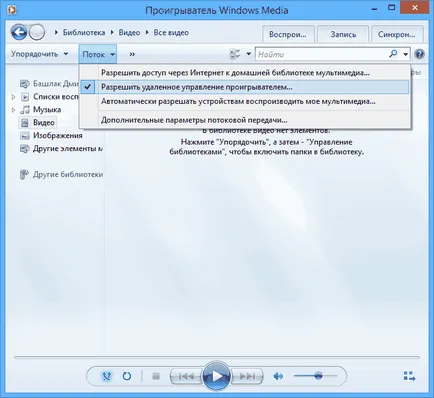
Task: Click the Другие библиотеки icon in the sidebar
Action: click(x=24, y=174)
